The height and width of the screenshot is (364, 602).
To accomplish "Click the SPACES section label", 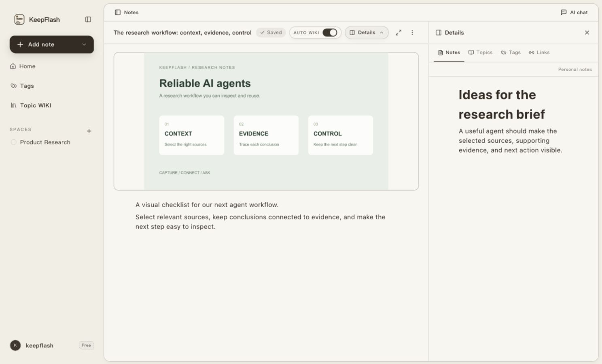I will [21, 129].
